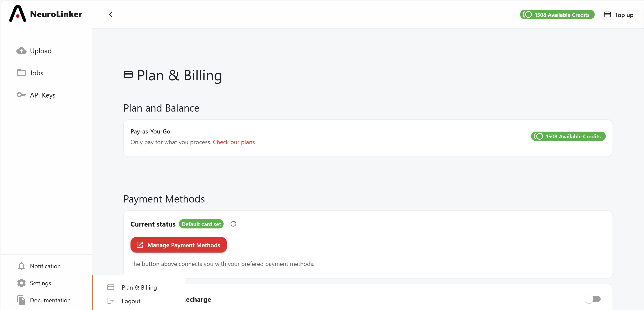644x310 pixels.
Task: Click the Default card set badge
Action: [x=201, y=224]
